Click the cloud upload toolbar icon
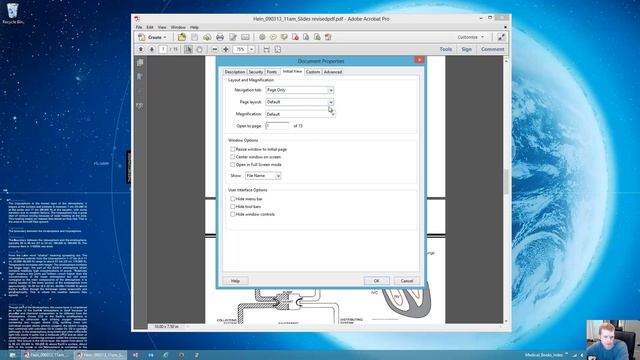This screenshot has height=360, width=640. tap(207, 37)
